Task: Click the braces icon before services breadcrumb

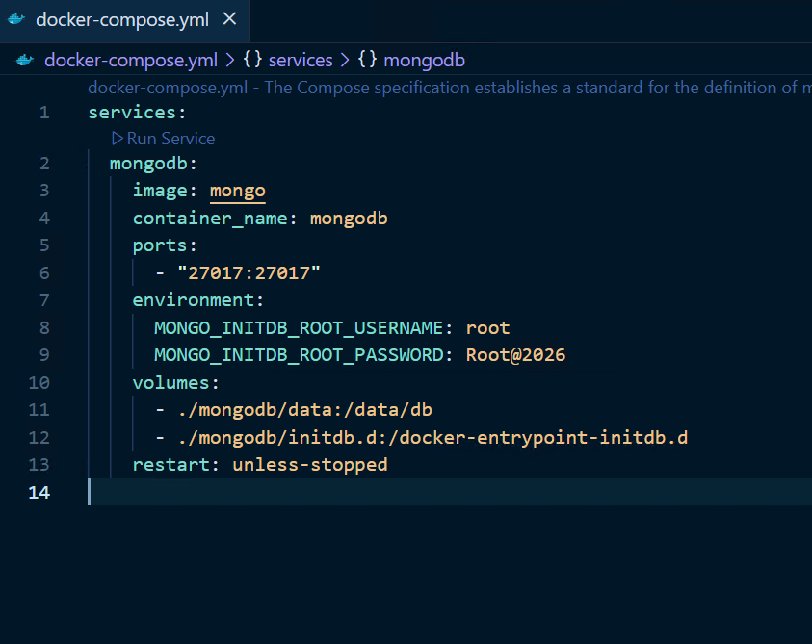Action: point(252,61)
